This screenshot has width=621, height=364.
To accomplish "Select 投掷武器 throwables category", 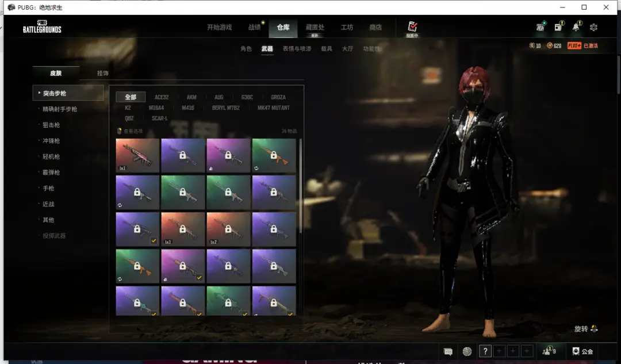I will coord(54,236).
